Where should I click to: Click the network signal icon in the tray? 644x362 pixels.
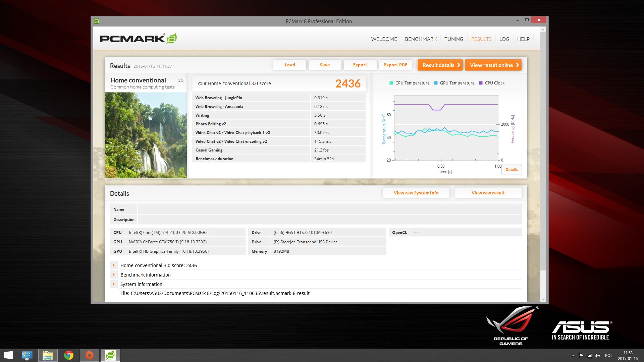pos(589,356)
